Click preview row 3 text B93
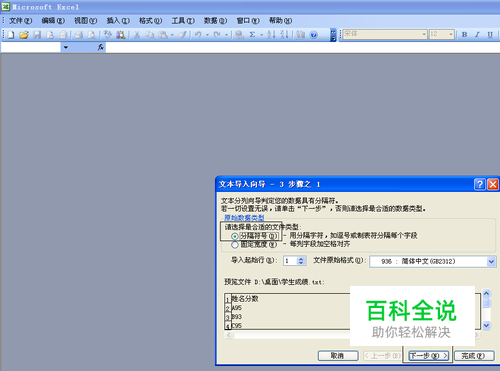 [237, 317]
